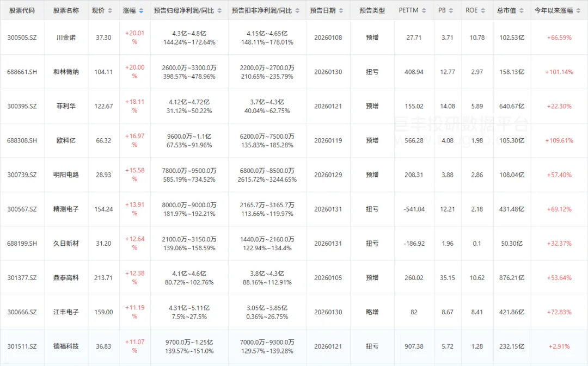Click year-to-date gain +109.61%
The image size is (588, 366).
click(559, 140)
